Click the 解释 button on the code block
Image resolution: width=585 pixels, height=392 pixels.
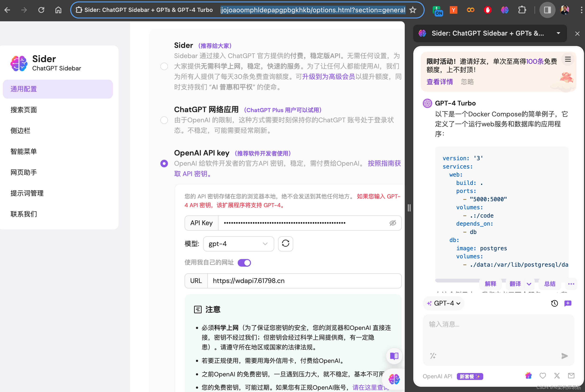[490, 284]
